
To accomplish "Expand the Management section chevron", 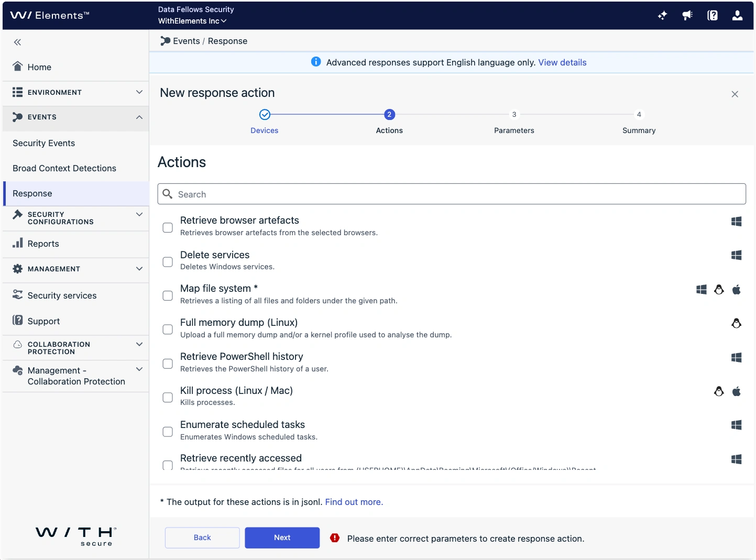I will (x=139, y=269).
